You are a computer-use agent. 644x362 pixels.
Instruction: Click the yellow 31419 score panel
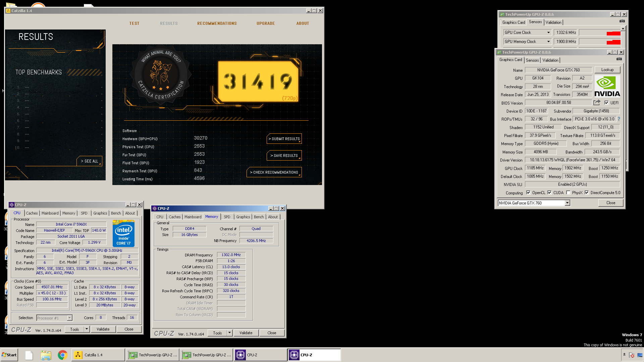(258, 81)
